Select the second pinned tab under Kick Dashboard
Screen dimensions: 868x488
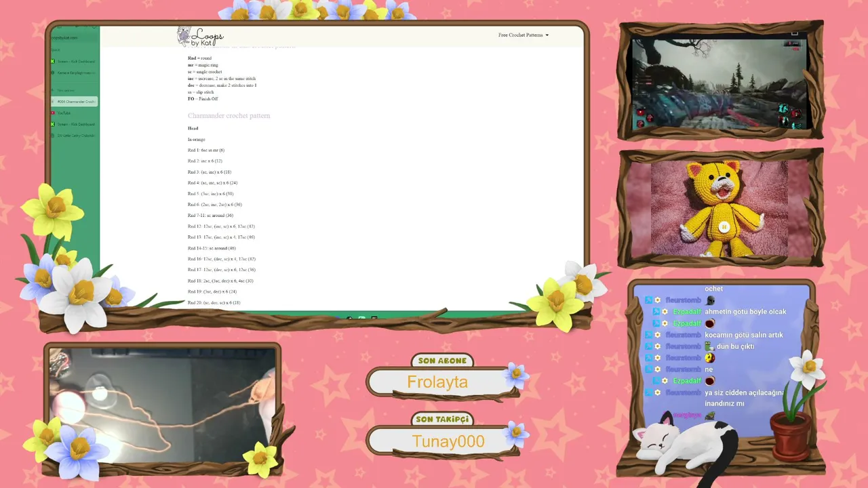point(74,73)
